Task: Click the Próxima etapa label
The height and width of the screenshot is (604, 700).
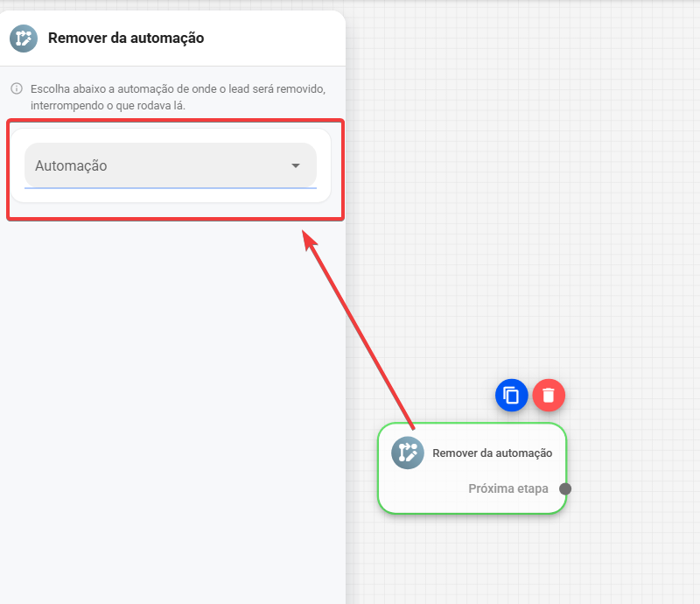Action: (x=508, y=488)
